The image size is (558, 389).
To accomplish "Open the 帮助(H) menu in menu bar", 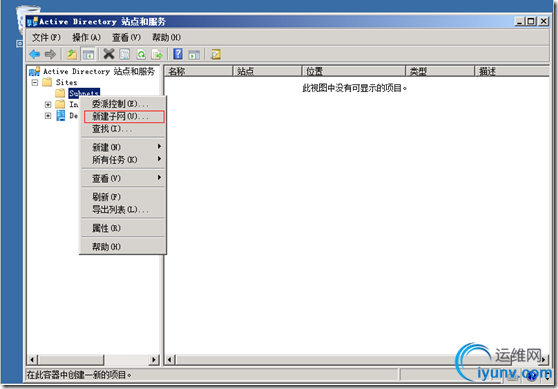I will (x=166, y=37).
